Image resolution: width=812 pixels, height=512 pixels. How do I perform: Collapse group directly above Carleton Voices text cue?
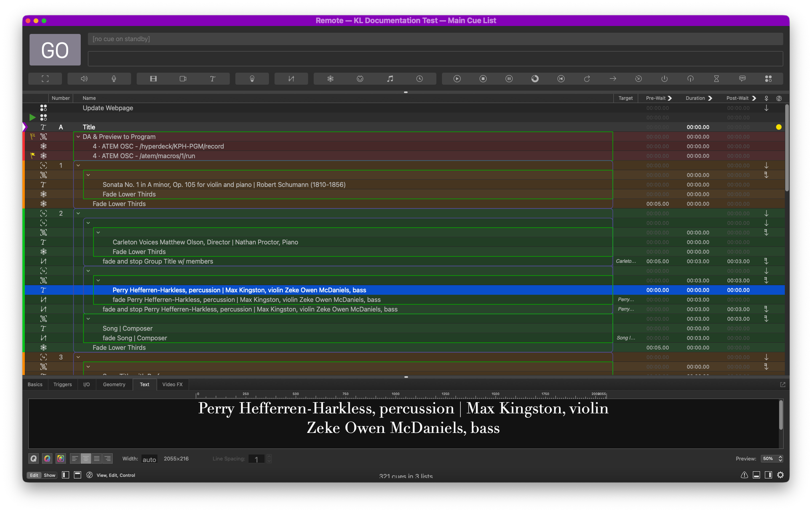pos(98,232)
